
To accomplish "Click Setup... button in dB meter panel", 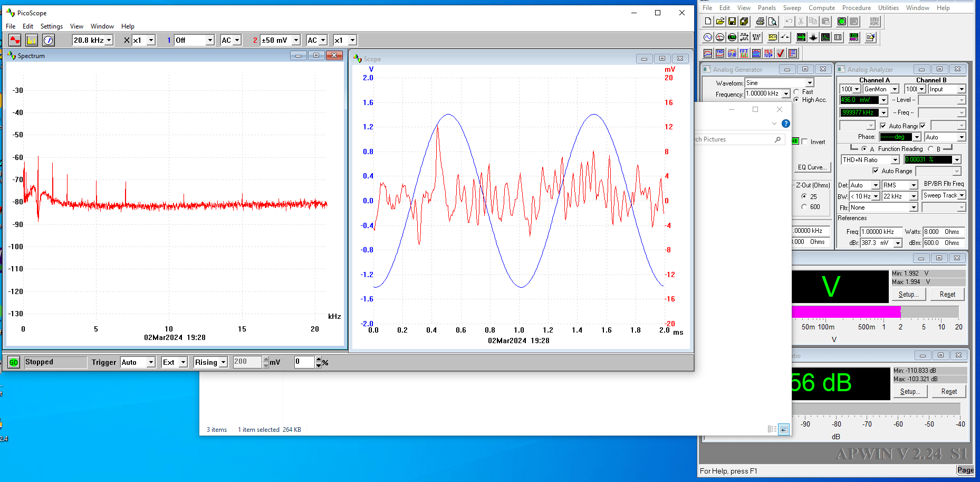I will (x=910, y=392).
